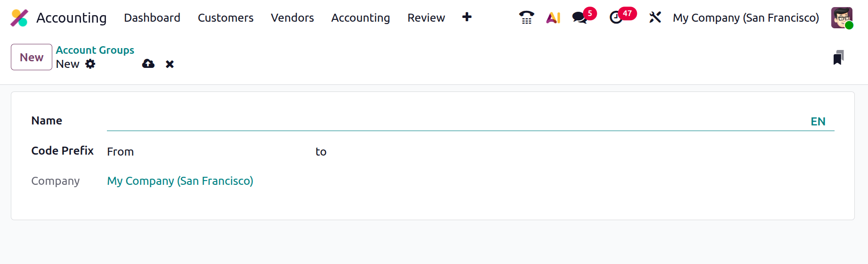Open the Vendors menu

tap(292, 18)
